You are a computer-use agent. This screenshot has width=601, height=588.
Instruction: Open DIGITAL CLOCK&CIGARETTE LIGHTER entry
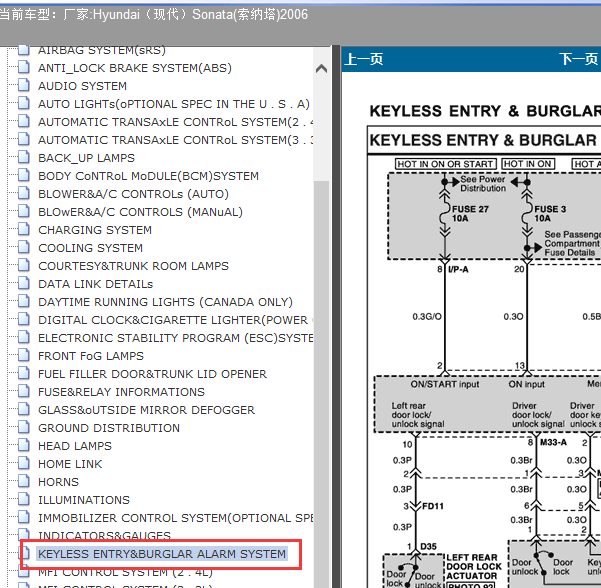[176, 320]
